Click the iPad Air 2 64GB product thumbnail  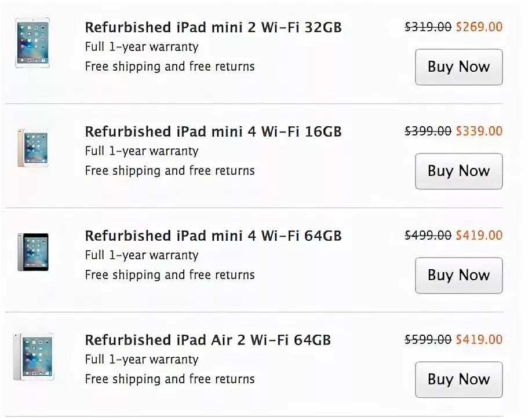(33, 356)
